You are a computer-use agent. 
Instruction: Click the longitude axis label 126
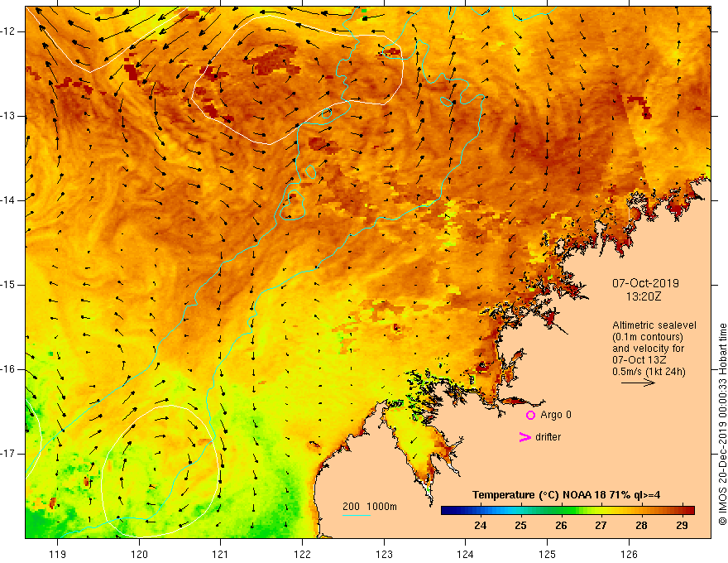click(x=629, y=554)
